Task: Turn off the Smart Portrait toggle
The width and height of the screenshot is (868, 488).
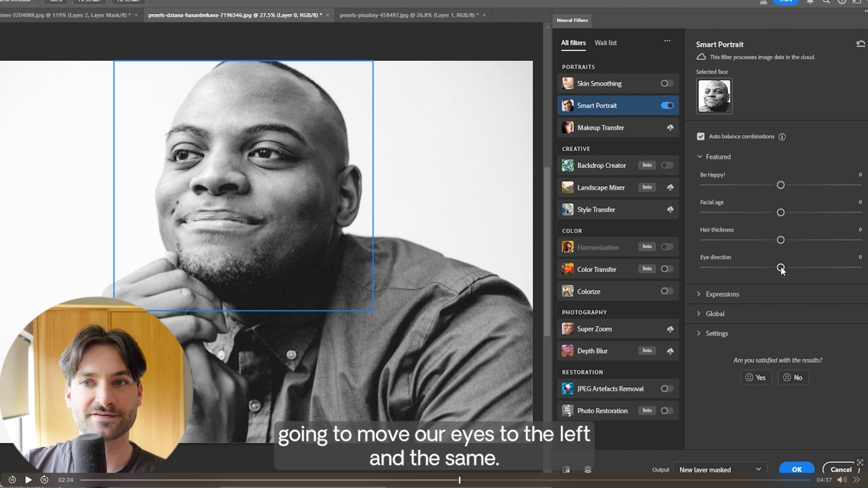Action: [x=667, y=105]
